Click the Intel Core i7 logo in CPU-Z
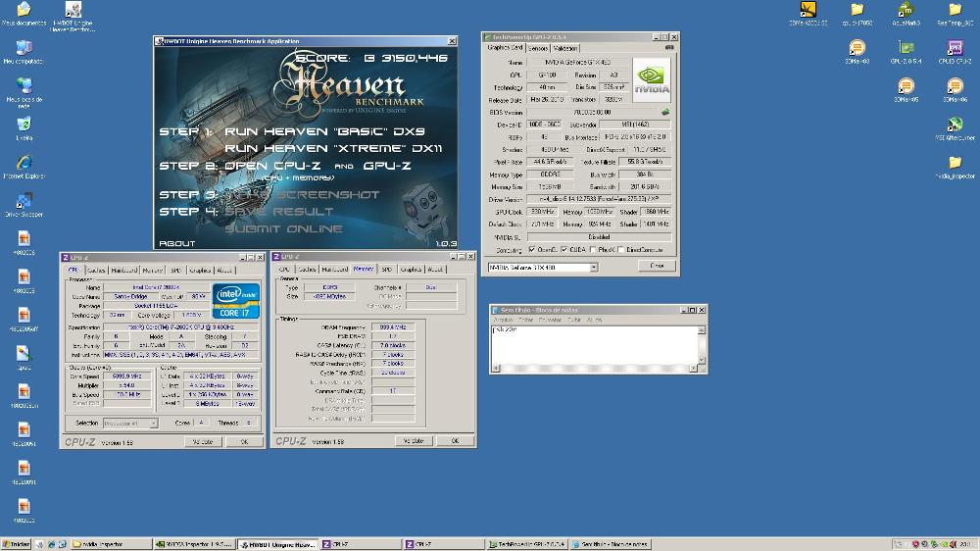980x551 pixels. tap(235, 301)
